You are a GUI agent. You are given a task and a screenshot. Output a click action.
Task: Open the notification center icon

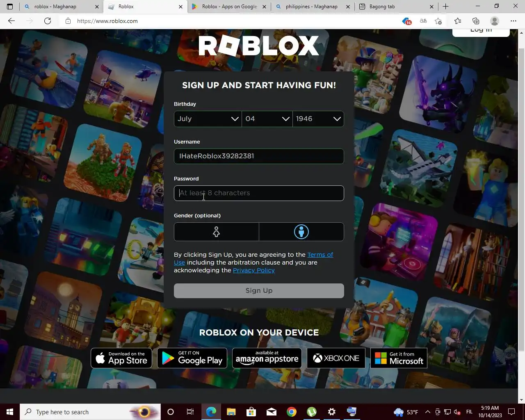pos(511,412)
